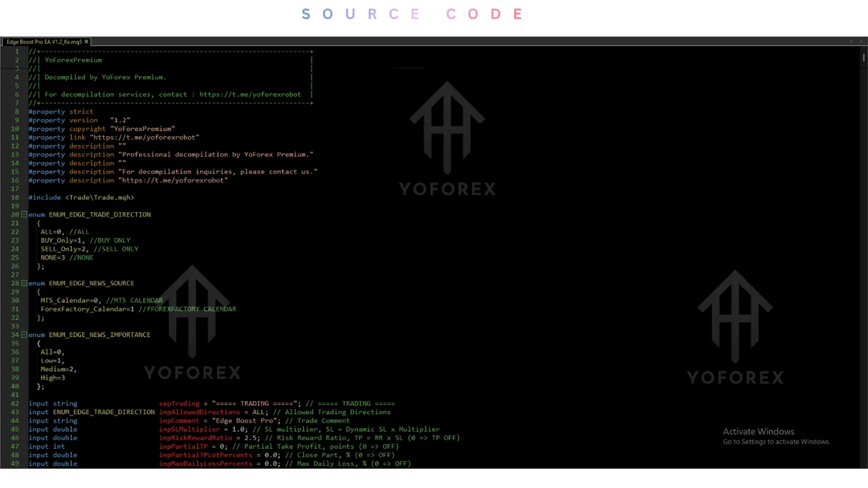Collapse the ENUM_EDGE_NEWS_SOURCE enum block
This screenshot has width=868, height=488.
point(24,283)
